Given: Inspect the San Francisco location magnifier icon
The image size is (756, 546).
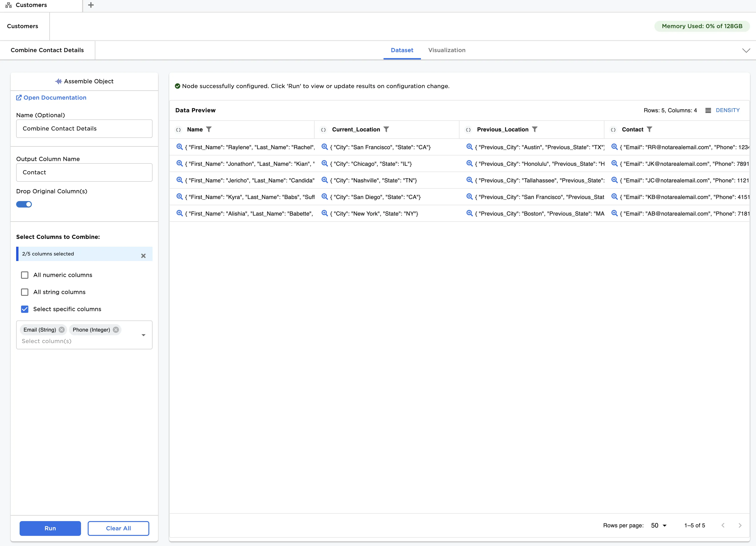Looking at the screenshot, I should point(324,147).
